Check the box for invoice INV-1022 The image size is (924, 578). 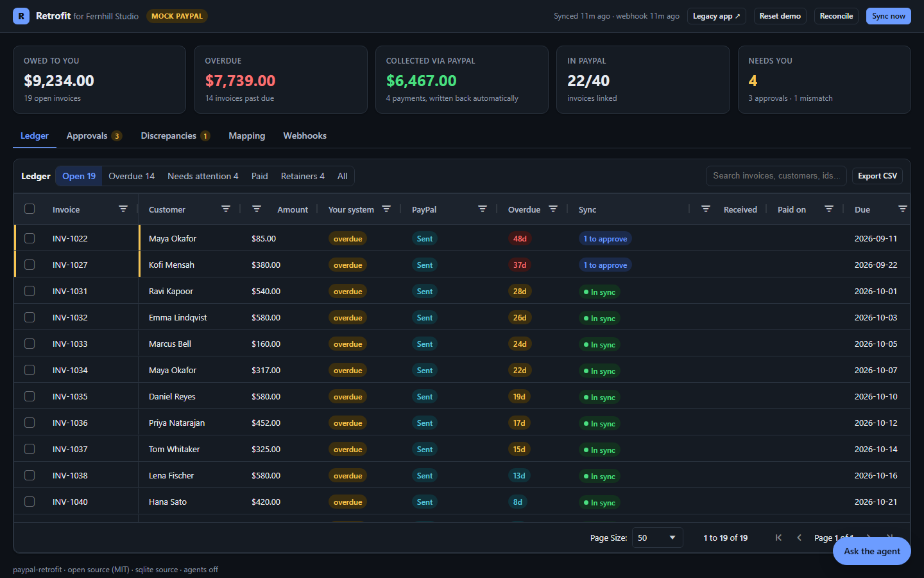click(x=30, y=238)
